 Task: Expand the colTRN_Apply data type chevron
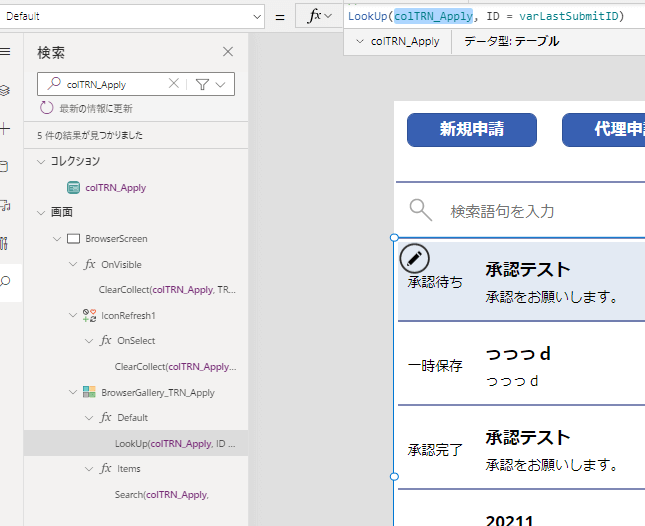click(360, 41)
